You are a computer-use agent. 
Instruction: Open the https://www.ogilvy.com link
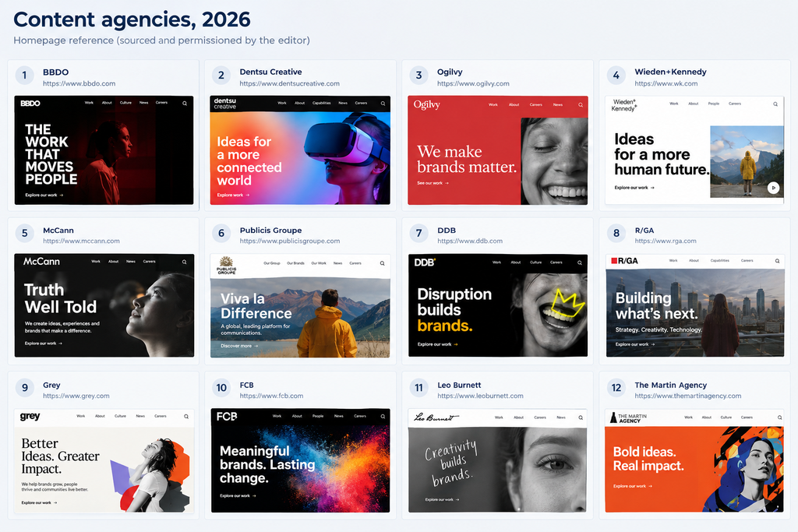(473, 83)
